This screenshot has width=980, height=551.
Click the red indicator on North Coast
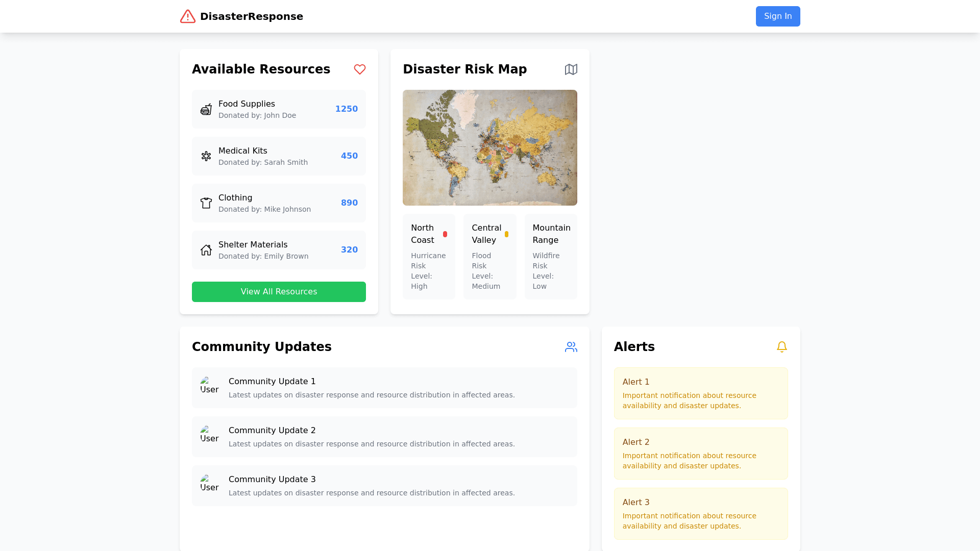click(x=445, y=234)
